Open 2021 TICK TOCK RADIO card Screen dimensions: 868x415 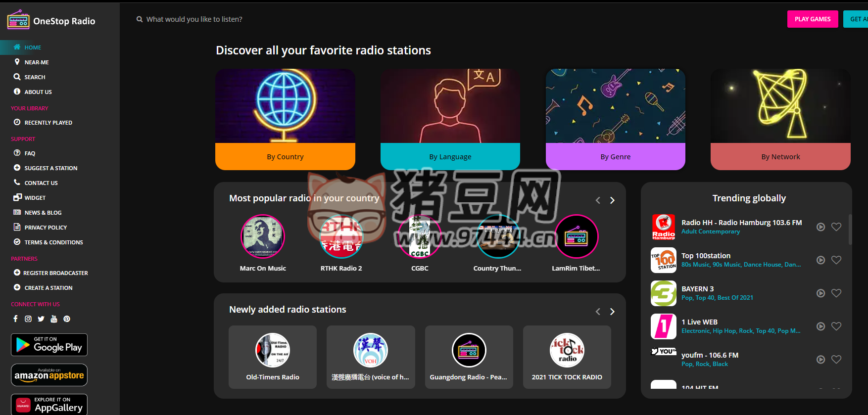(567, 357)
